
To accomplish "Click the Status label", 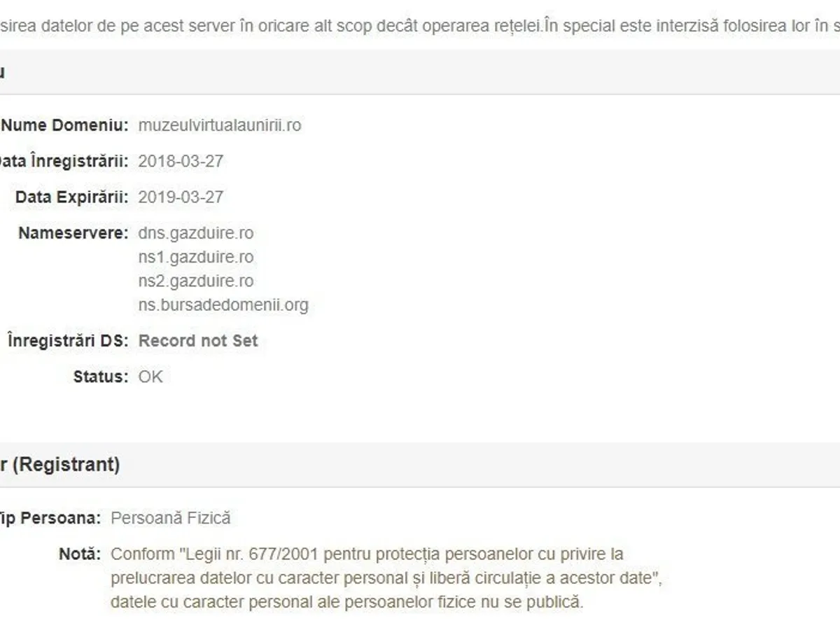I will point(100,377).
